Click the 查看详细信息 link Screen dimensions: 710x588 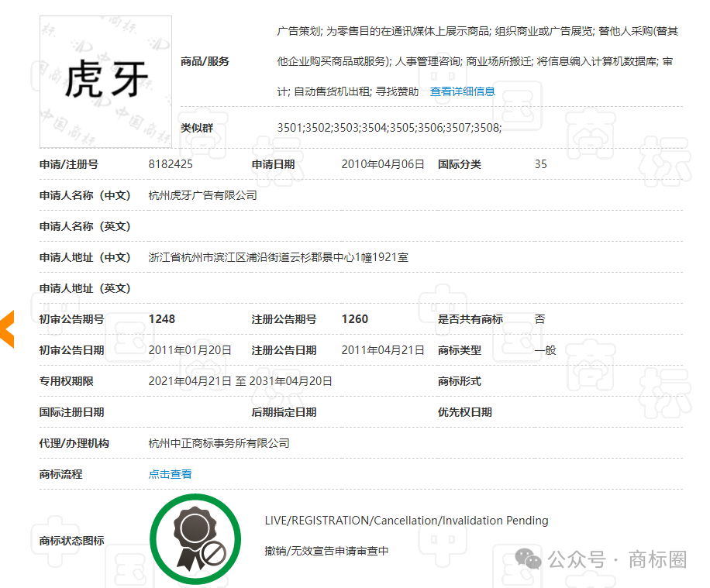coord(462,91)
